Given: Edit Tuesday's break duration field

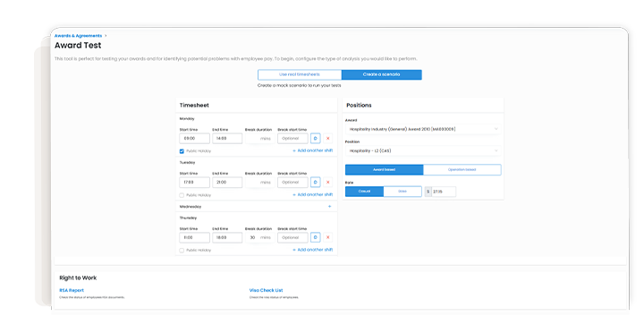Looking at the screenshot, I should [x=259, y=182].
